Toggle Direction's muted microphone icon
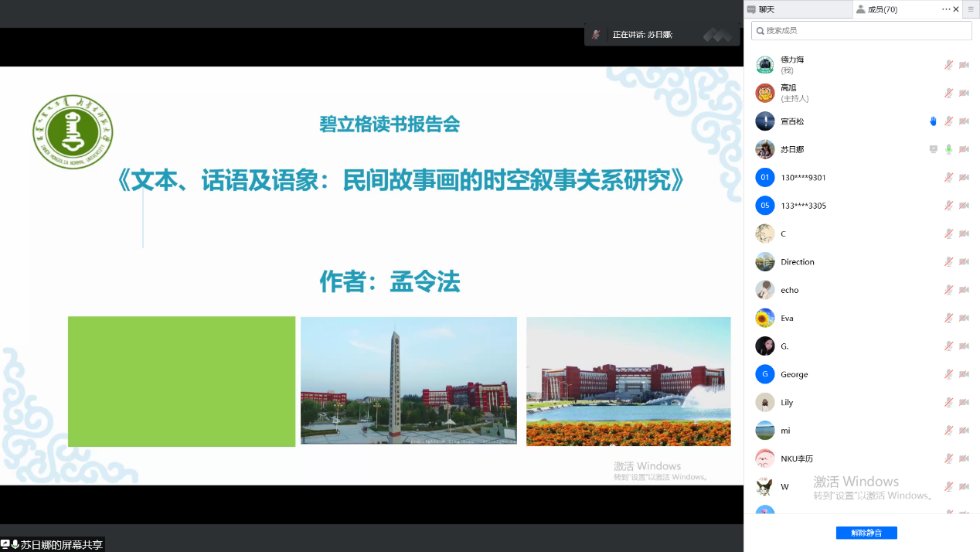The height and width of the screenshot is (552, 980). pyautogui.click(x=948, y=262)
